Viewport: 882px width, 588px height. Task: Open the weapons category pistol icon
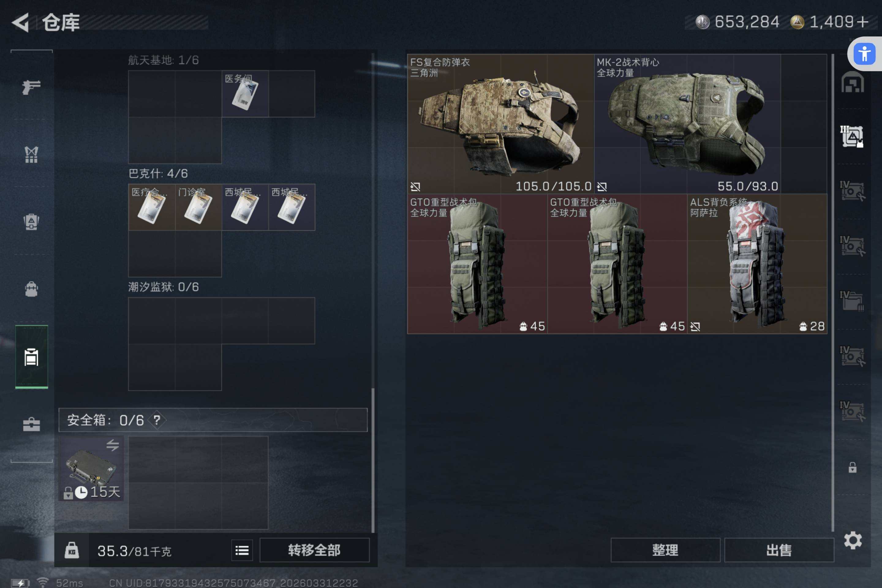[x=31, y=87]
